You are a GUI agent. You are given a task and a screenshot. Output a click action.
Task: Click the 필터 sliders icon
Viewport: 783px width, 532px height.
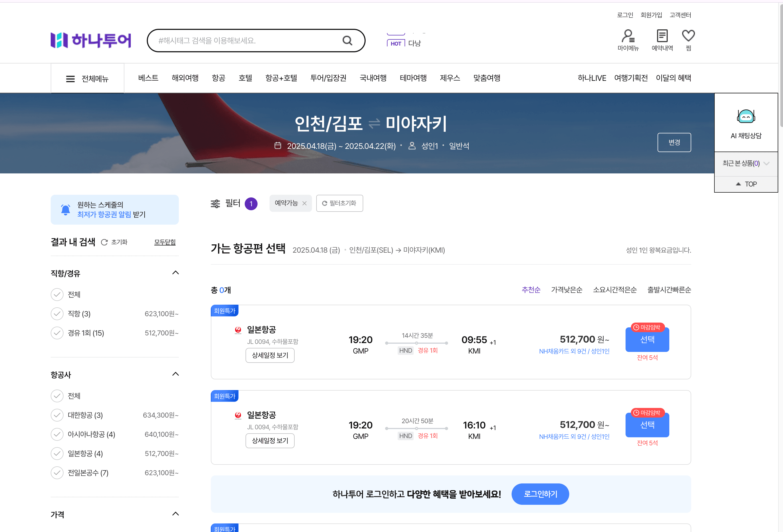point(215,204)
